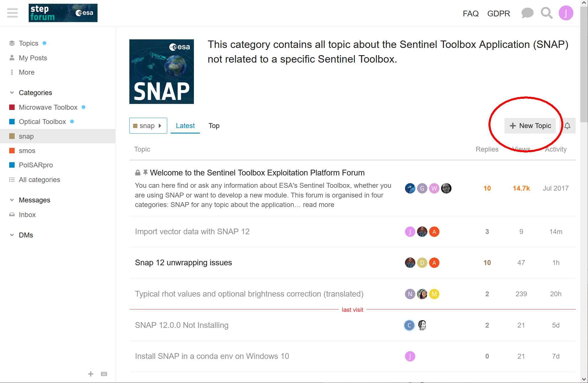588x383 pixels.
Task: Open the search magnifier icon
Action: point(547,13)
